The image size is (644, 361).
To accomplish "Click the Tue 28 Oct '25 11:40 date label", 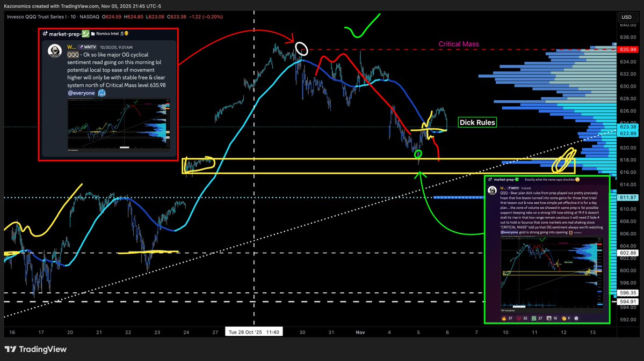I will point(254,332).
